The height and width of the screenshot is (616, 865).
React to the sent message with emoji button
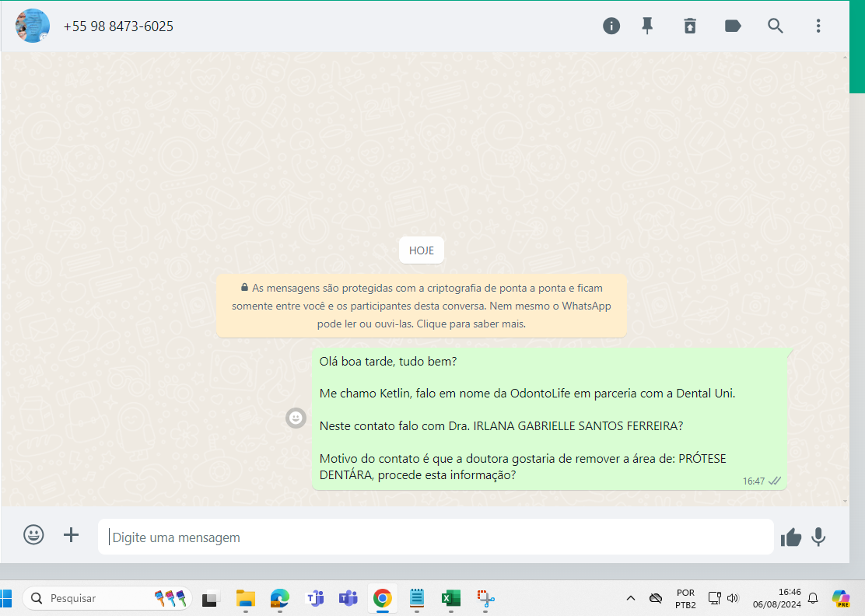[296, 418]
